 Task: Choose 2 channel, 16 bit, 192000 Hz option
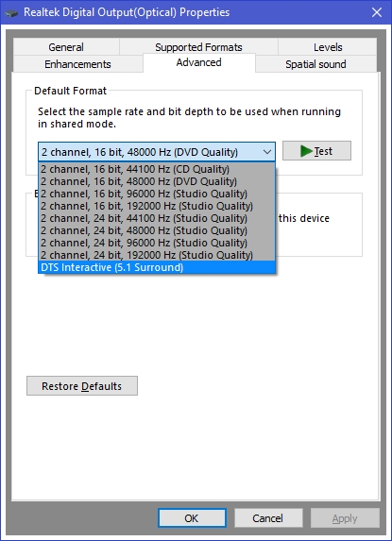click(157, 206)
